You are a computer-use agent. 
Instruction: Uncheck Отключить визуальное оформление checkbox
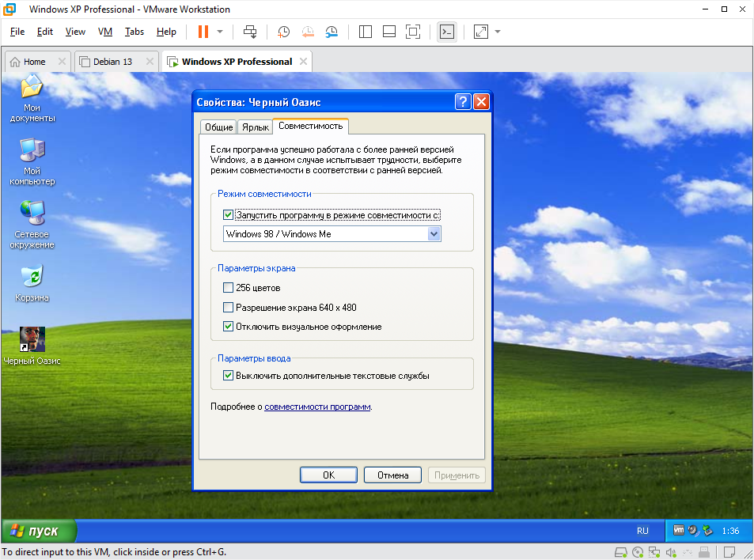[229, 327]
